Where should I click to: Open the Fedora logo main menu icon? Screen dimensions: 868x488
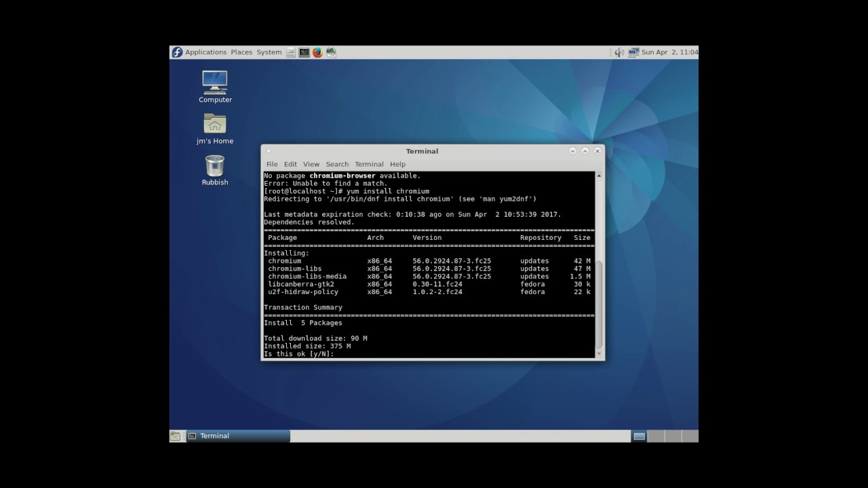pos(177,52)
